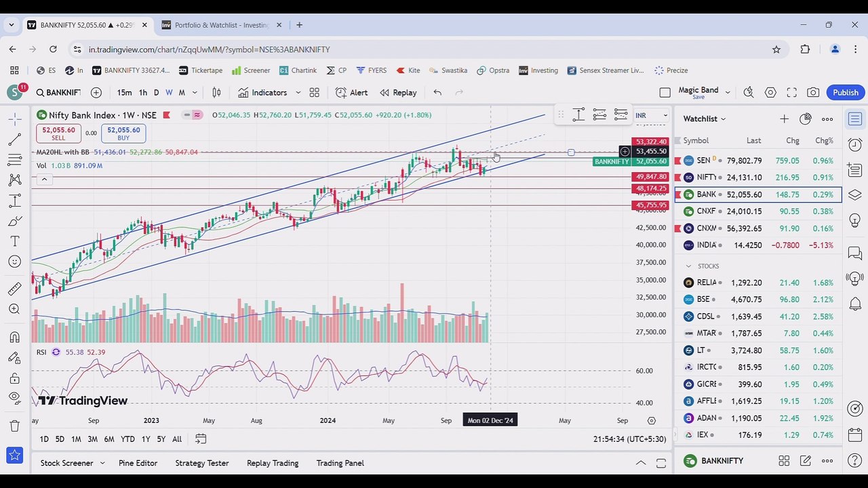Viewport: 868px width, 488px height.
Task: Select the 1h timeframe
Action: (142, 92)
